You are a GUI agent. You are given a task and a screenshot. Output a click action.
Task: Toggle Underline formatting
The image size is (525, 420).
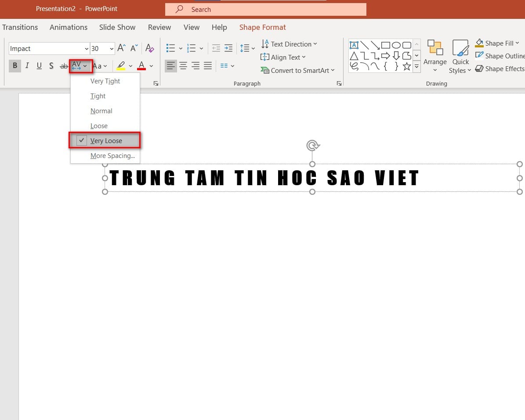pyautogui.click(x=39, y=65)
